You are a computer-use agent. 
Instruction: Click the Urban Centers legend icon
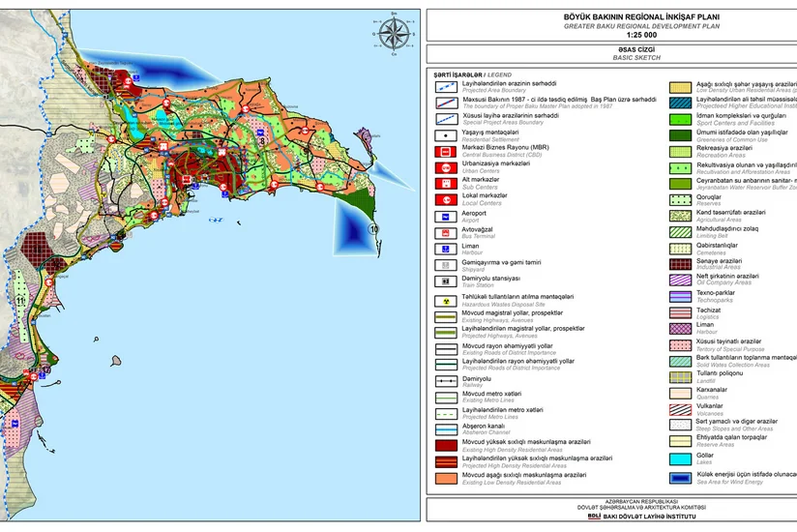[446, 167]
